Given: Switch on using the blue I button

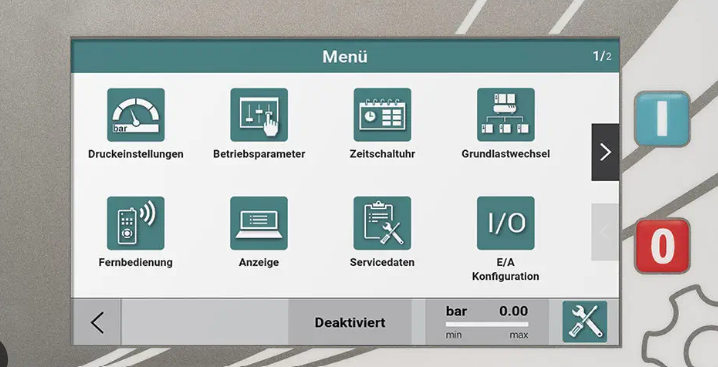Looking at the screenshot, I should pos(662,119).
